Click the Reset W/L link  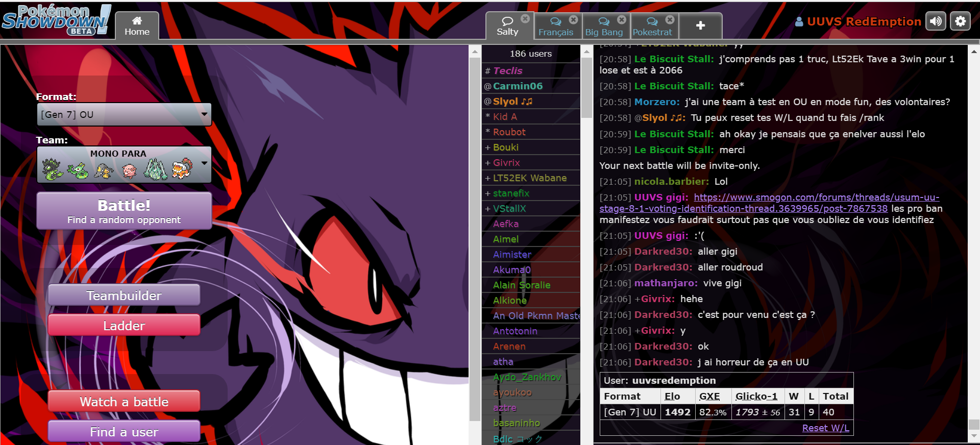pyautogui.click(x=825, y=428)
